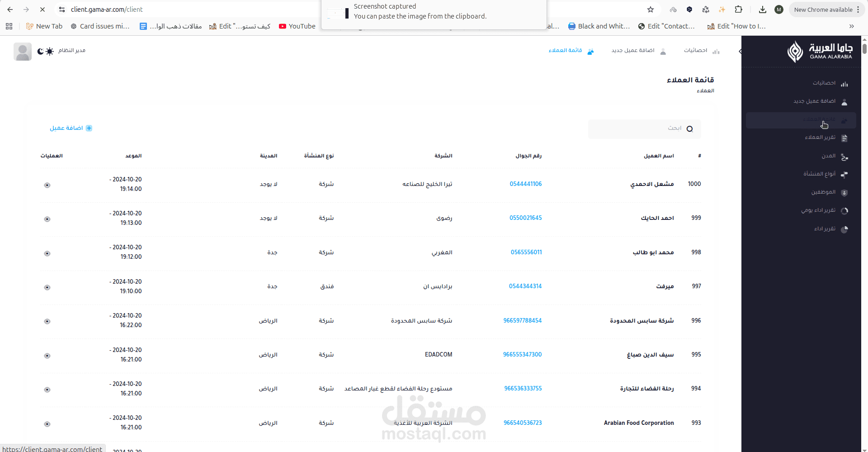The height and width of the screenshot is (452, 868).
Task: Select قائمة العملاء in the top navigation
Action: click(x=571, y=51)
